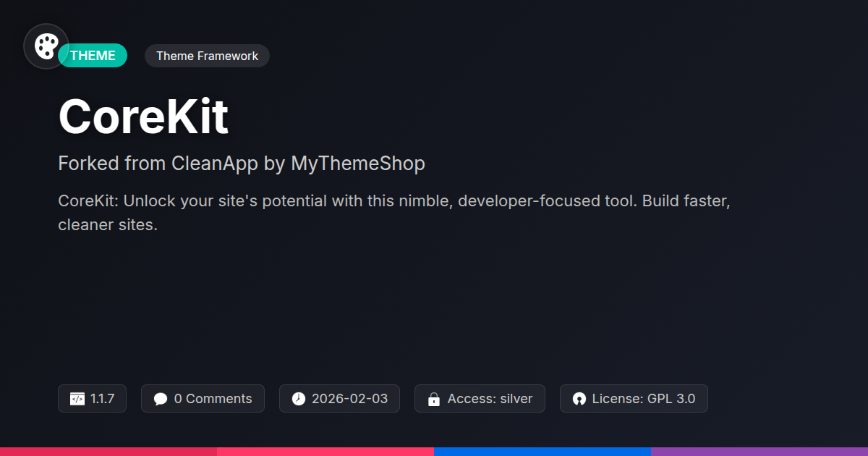Click the CoreKit title
868x456 pixels.
click(143, 117)
